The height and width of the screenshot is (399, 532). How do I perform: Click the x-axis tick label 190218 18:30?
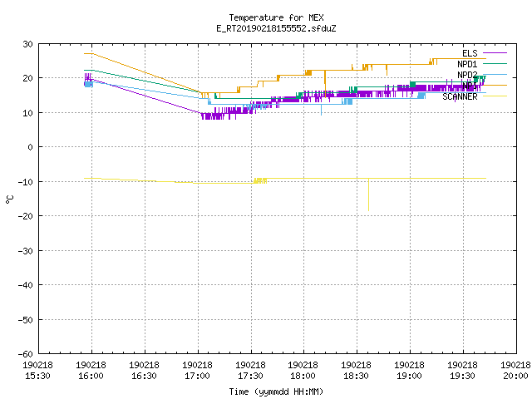(357, 371)
